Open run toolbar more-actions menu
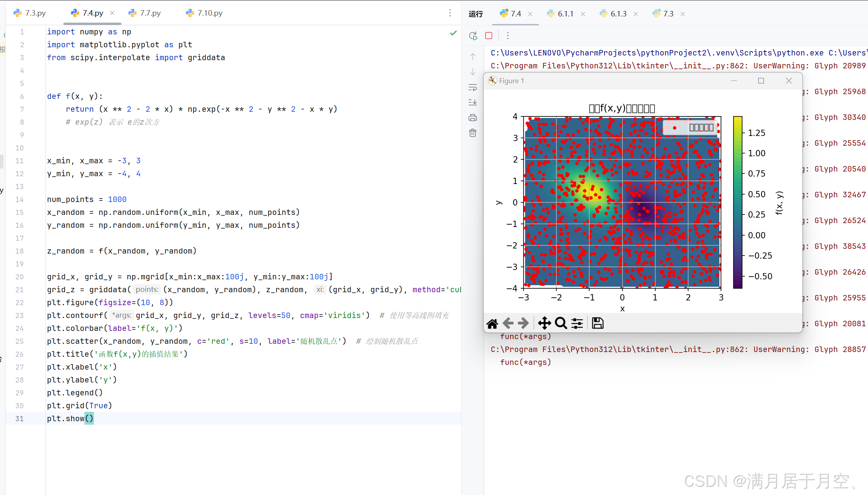The width and height of the screenshot is (868, 495). 508,36
